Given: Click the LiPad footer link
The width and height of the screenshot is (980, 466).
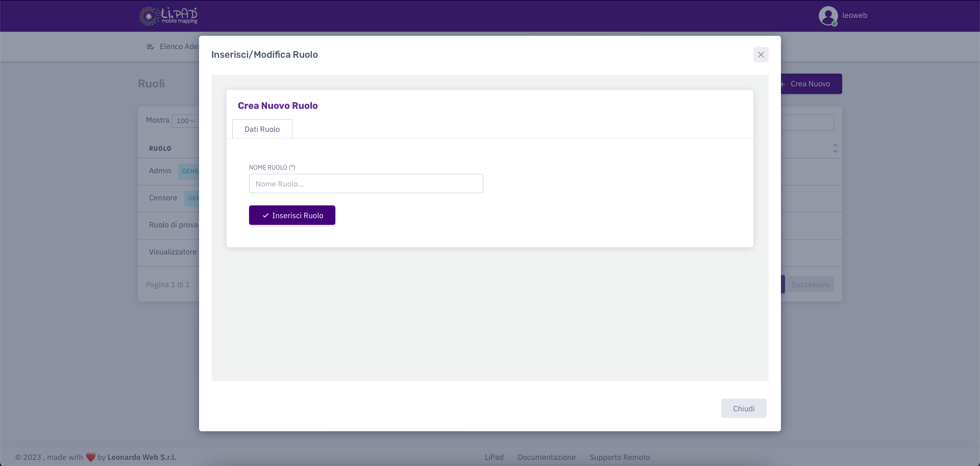Looking at the screenshot, I should tap(494, 457).
